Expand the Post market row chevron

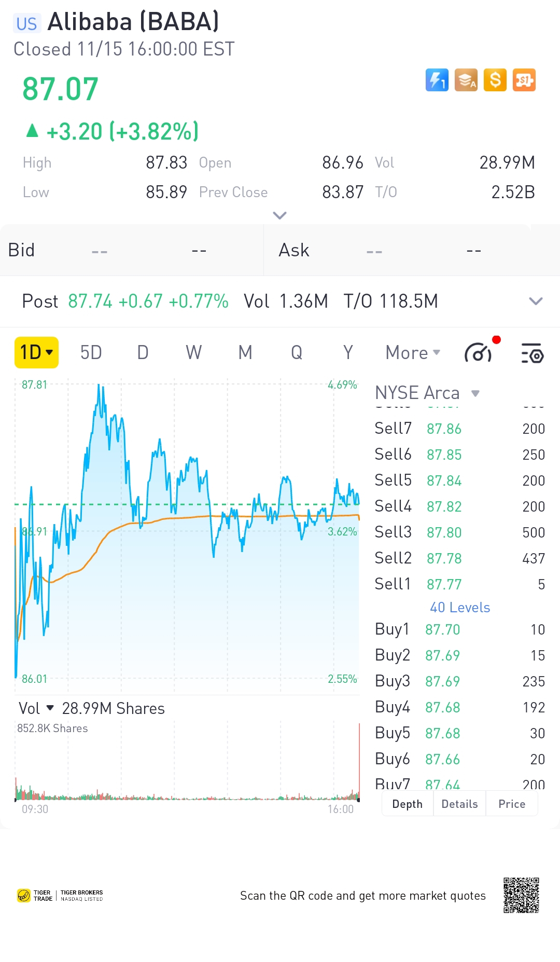pos(535,301)
